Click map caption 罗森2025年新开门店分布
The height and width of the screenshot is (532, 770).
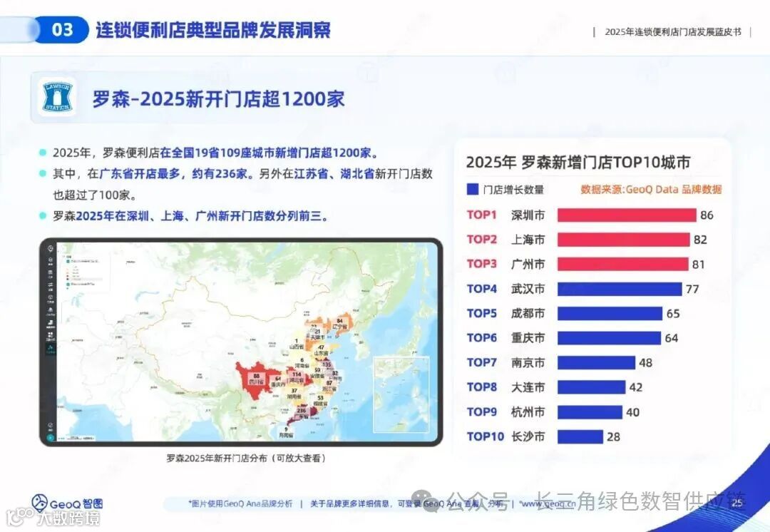[x=245, y=459]
